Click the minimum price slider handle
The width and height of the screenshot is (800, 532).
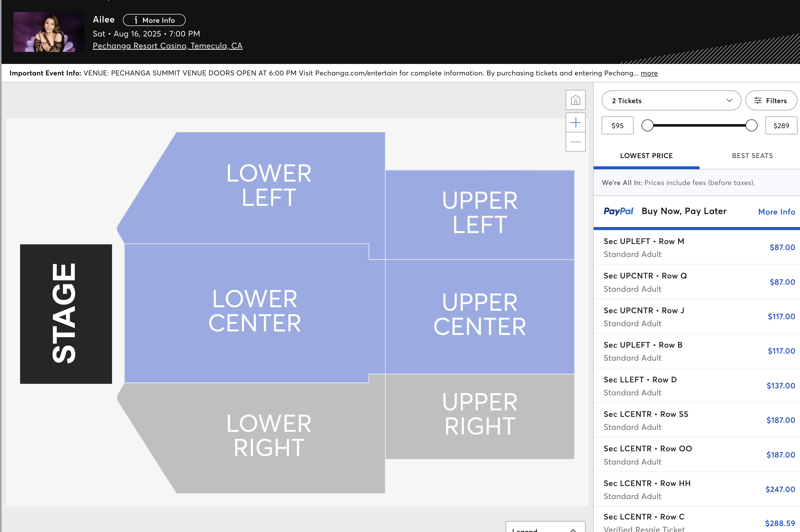coord(647,126)
